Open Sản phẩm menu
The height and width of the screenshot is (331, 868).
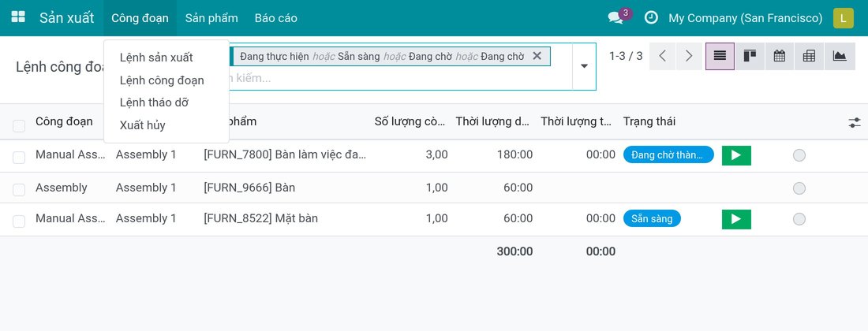pos(211,18)
